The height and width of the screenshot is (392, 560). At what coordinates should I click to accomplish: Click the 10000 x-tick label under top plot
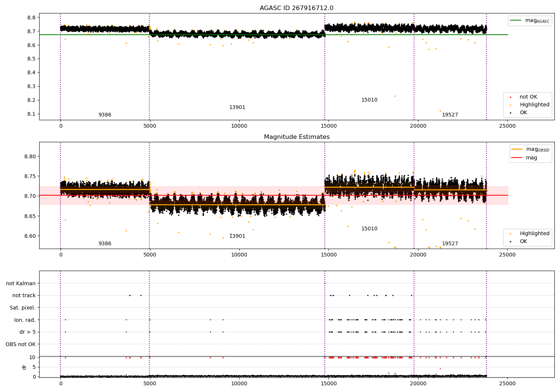239,126
